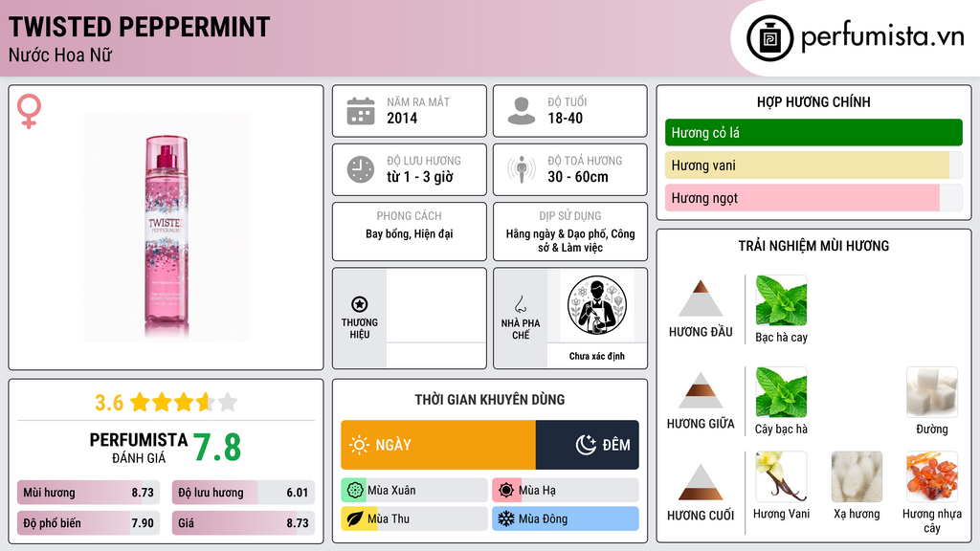Click the Đường sugar cubes image
This screenshot has height=551, width=980.
[x=932, y=392]
